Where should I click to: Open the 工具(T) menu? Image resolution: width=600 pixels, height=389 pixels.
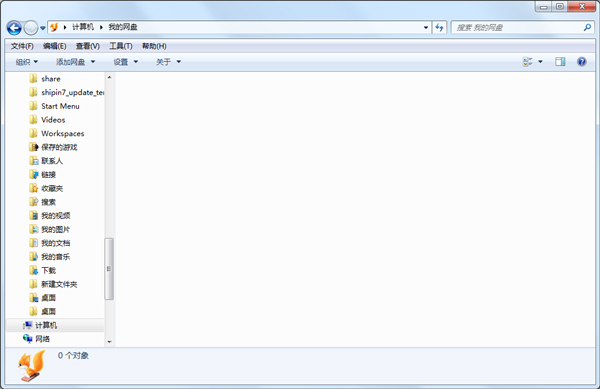click(x=121, y=46)
